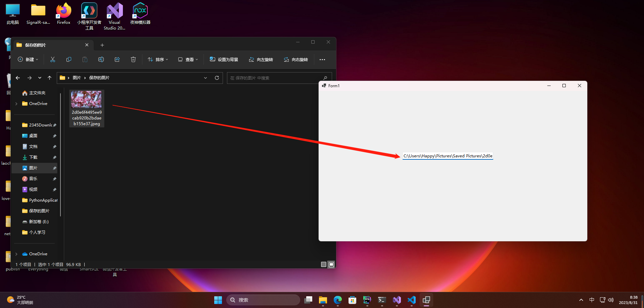Click 保存的图片 breadcrumb in address bar
Viewport: 644px width, 308px height.
[99, 78]
